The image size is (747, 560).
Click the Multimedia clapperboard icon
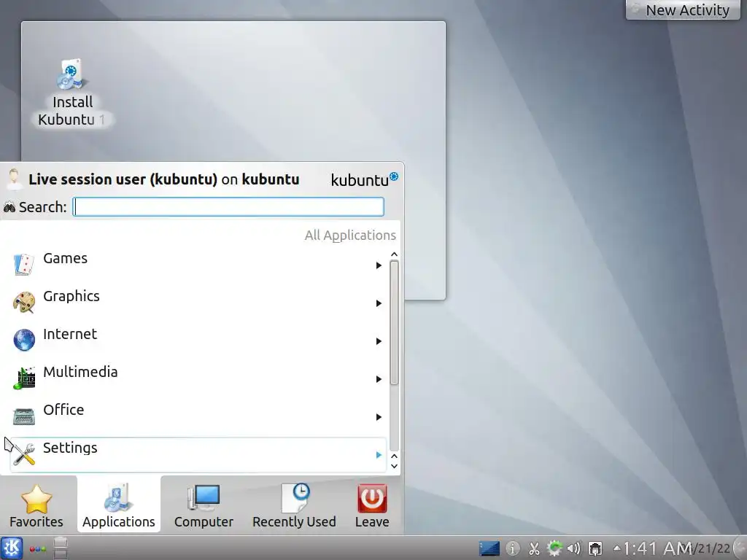coord(24,378)
